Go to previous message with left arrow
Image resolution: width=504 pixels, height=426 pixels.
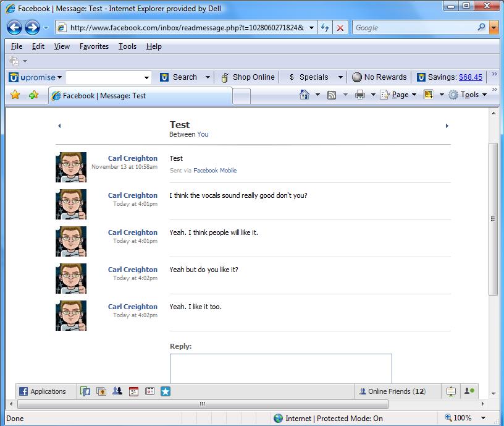pyautogui.click(x=59, y=126)
